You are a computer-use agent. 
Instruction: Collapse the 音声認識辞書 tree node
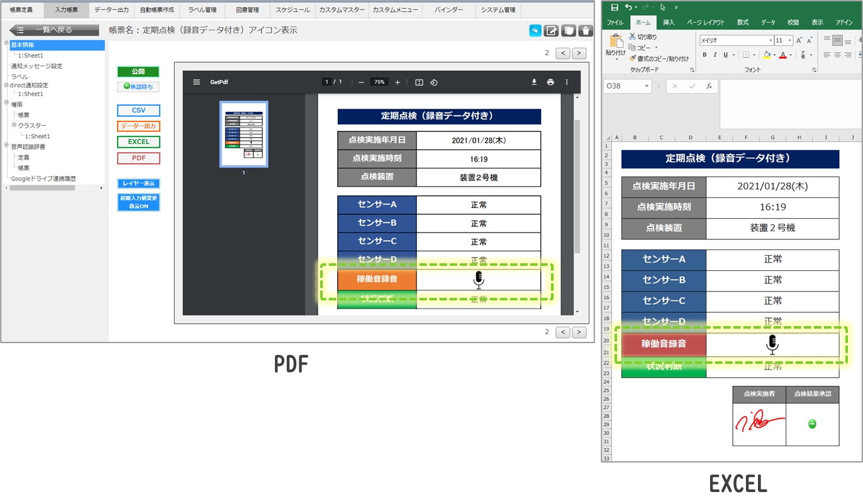[x=6, y=146]
